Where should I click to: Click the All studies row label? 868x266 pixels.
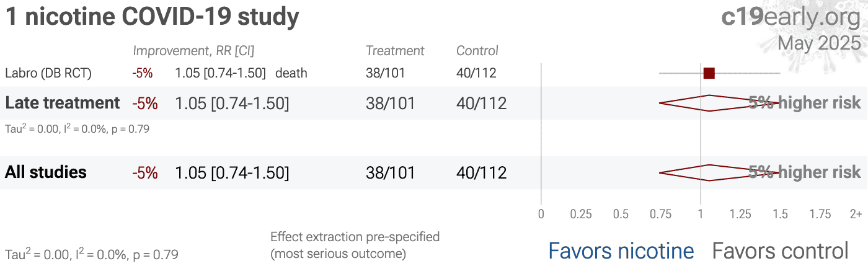tap(46, 172)
